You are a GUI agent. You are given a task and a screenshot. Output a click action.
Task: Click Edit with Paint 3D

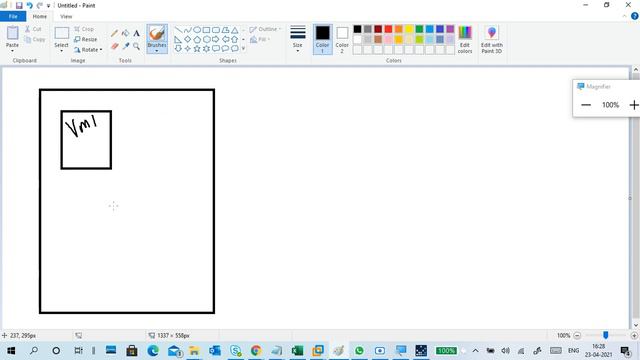pos(492,39)
